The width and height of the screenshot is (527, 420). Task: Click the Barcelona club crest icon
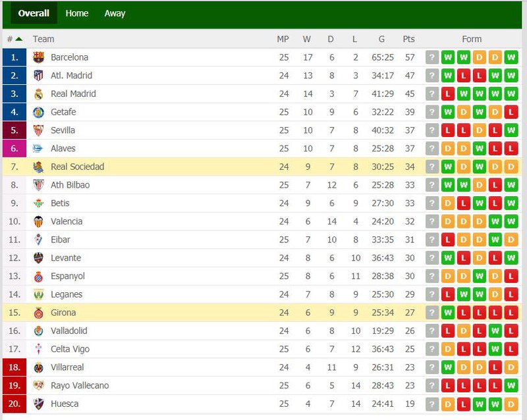click(x=38, y=57)
